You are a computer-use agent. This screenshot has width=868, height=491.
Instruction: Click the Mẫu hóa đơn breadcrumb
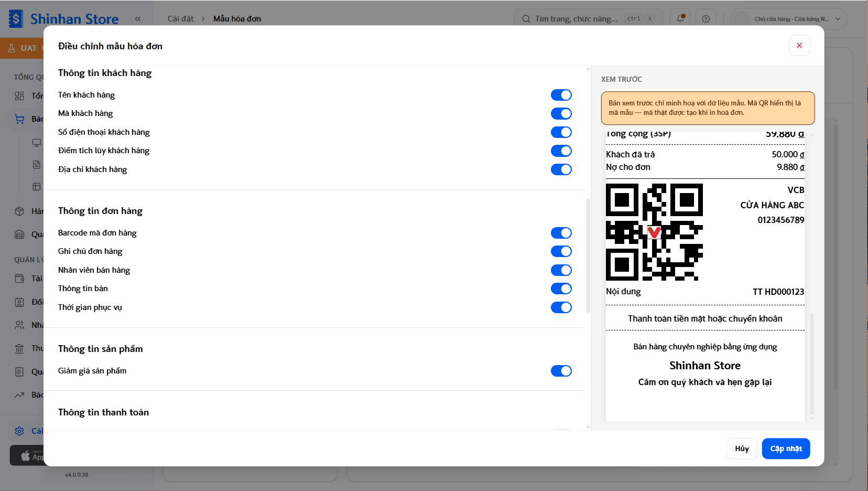pyautogui.click(x=237, y=19)
